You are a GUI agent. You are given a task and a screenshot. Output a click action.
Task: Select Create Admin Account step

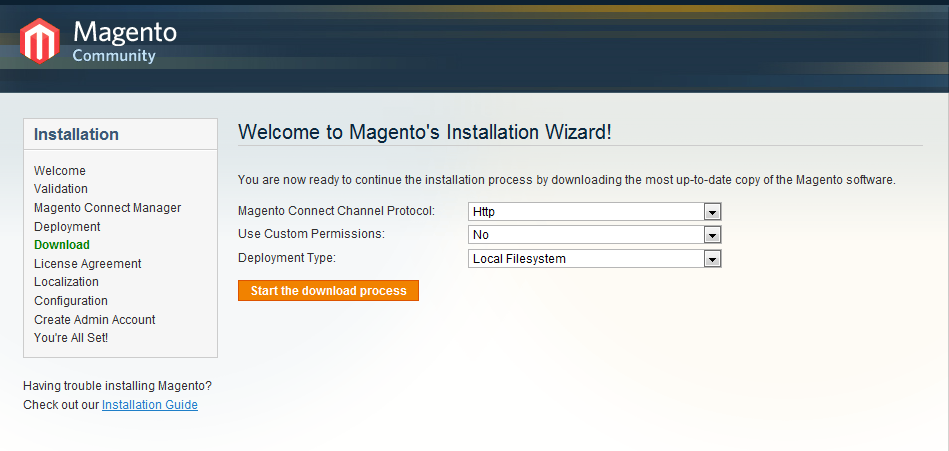pyautogui.click(x=94, y=319)
